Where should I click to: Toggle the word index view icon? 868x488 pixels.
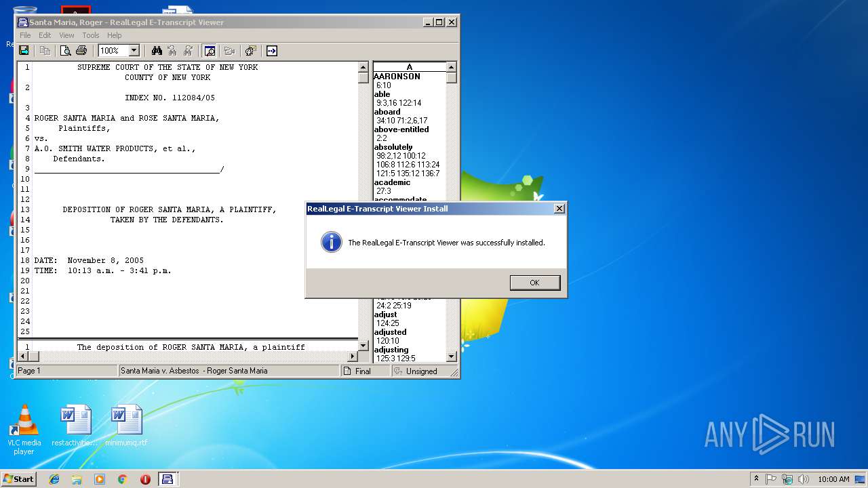tap(210, 51)
